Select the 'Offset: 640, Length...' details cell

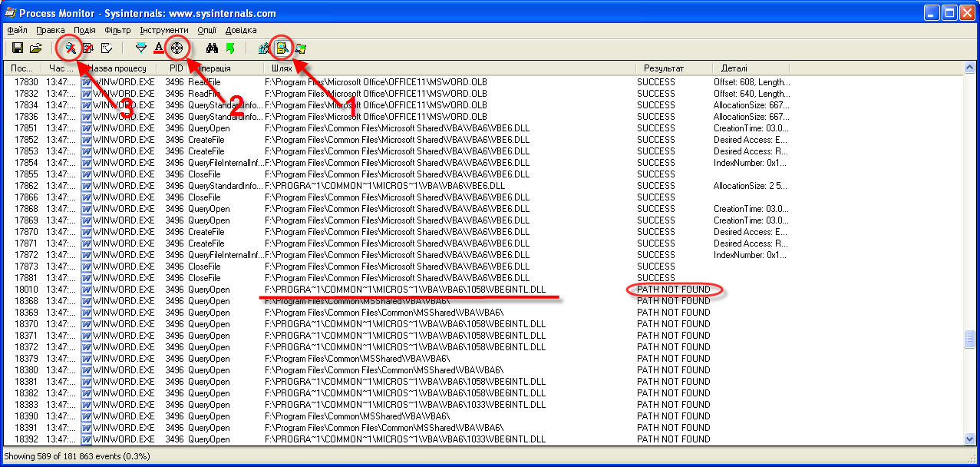[751, 94]
